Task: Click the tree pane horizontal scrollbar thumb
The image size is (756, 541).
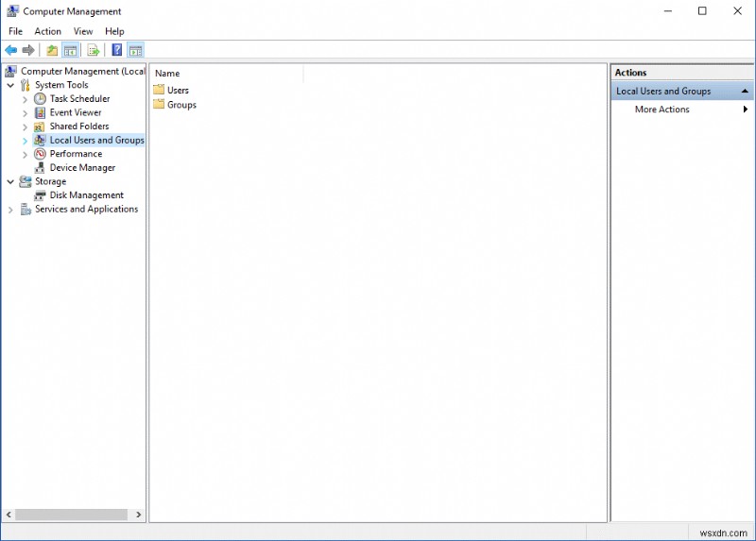Action: click(x=71, y=515)
